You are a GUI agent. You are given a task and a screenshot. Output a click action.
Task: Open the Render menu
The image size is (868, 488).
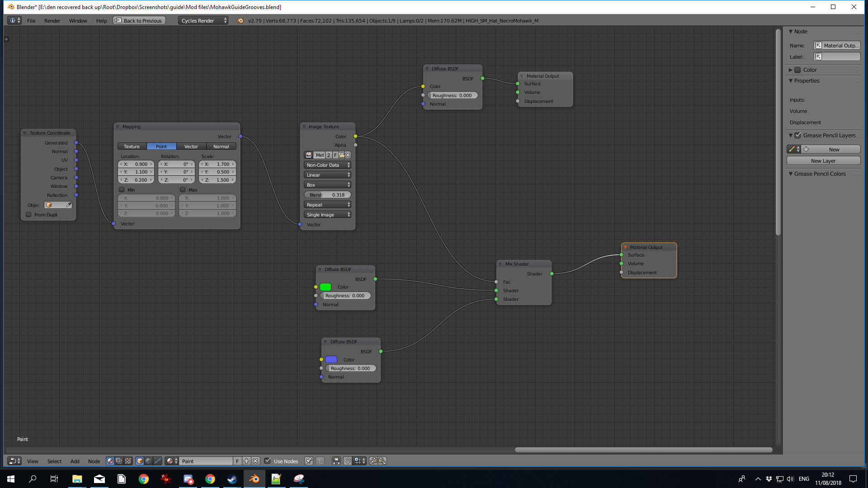coord(52,21)
